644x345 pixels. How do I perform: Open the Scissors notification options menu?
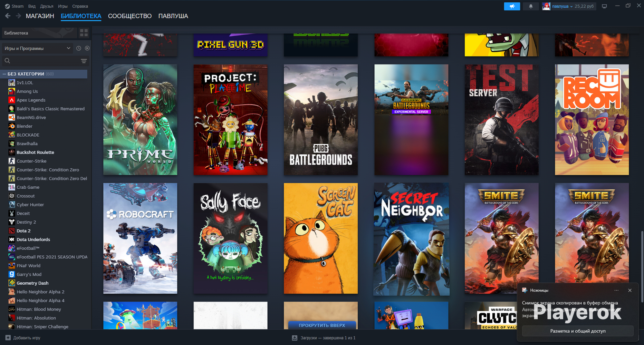tap(616, 290)
